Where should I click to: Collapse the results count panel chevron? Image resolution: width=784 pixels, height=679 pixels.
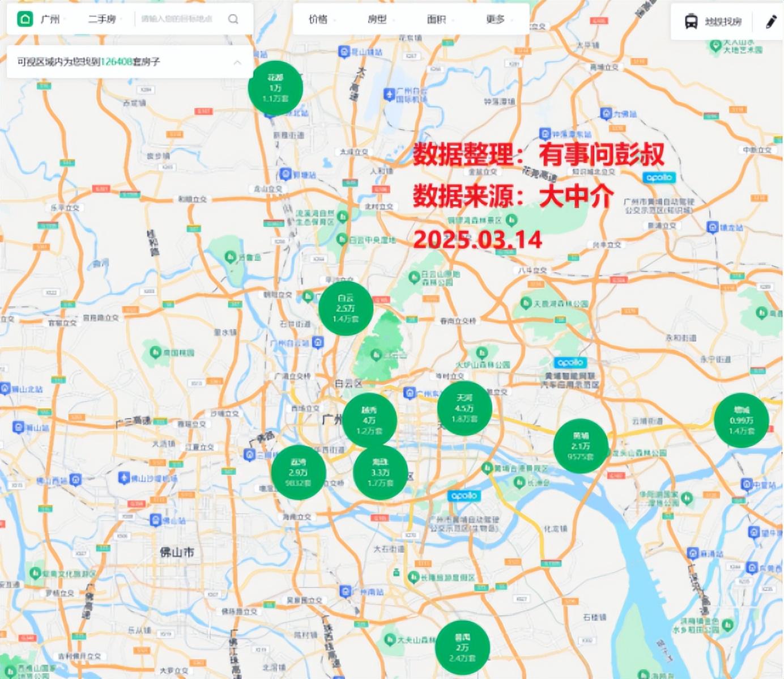237,62
